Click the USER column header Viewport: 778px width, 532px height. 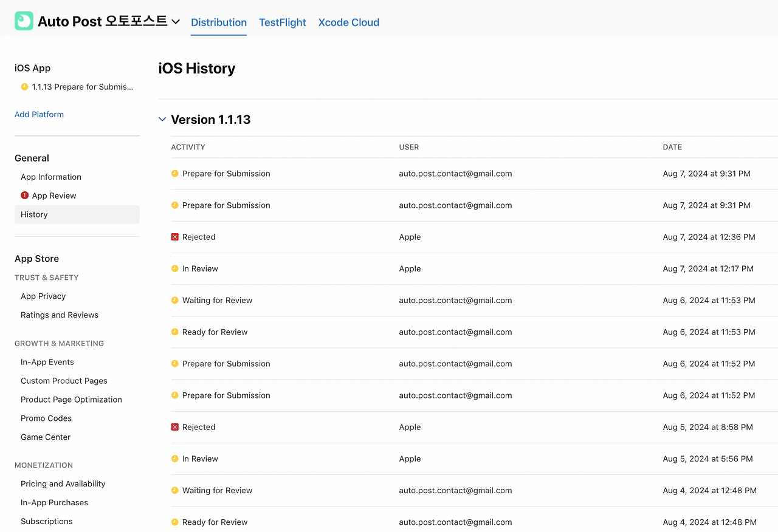(409, 147)
